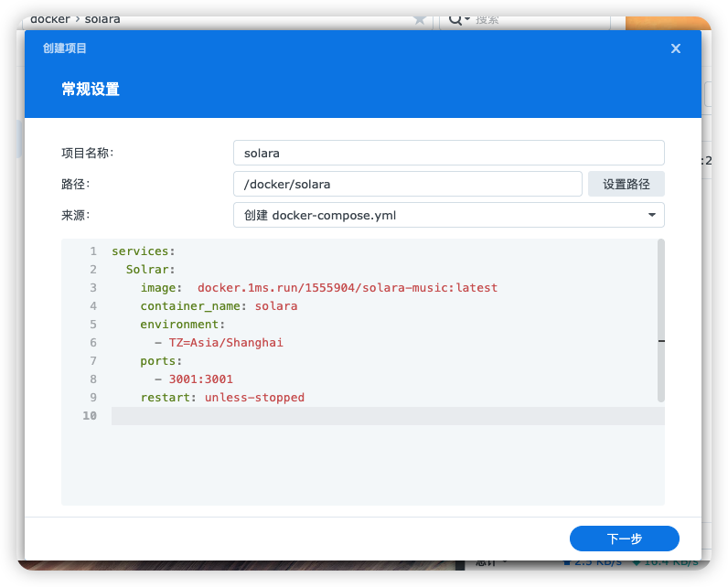This screenshot has height=587, width=728.
Task: Click the 路径 field showing /docker/solara
Action: [407, 184]
